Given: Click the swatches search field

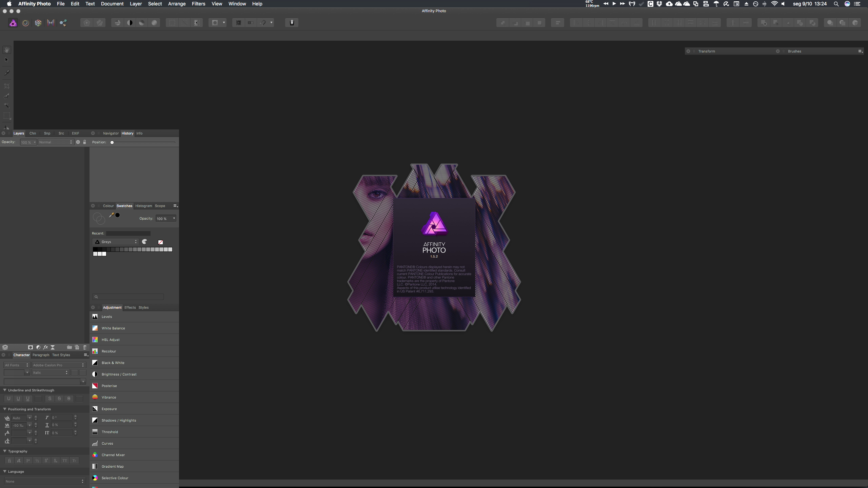Looking at the screenshot, I should pos(128,297).
